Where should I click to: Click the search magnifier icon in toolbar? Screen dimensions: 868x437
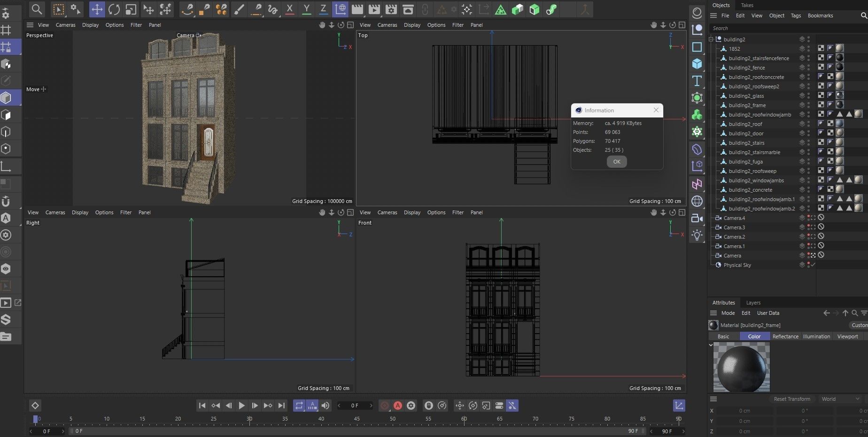pos(37,9)
